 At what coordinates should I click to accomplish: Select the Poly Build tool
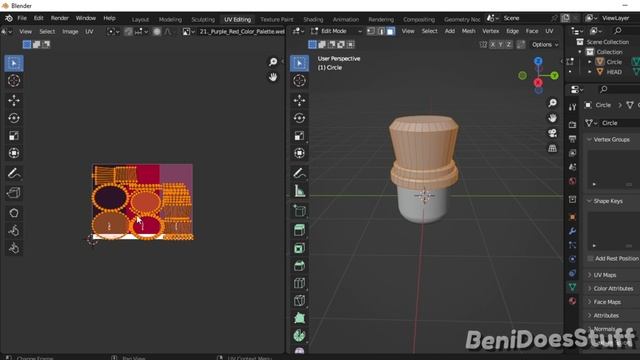(300, 318)
